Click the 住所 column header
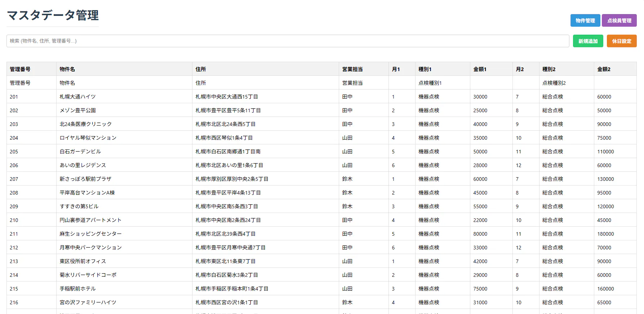 coord(201,69)
